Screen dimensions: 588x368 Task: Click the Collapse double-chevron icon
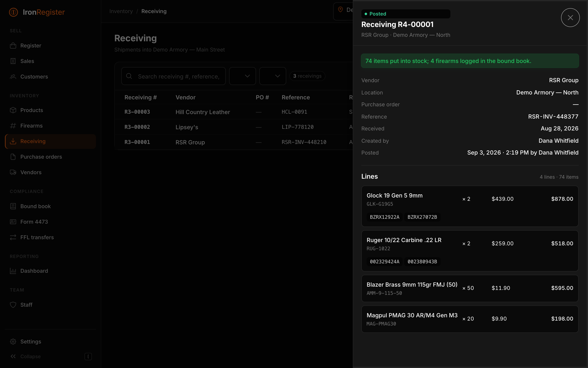[13, 357]
